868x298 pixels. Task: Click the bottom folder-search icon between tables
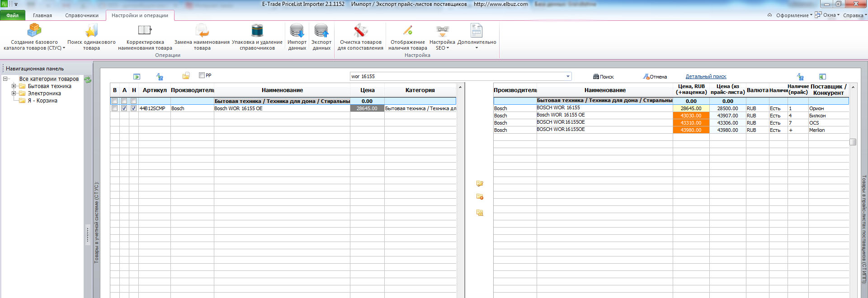480,213
